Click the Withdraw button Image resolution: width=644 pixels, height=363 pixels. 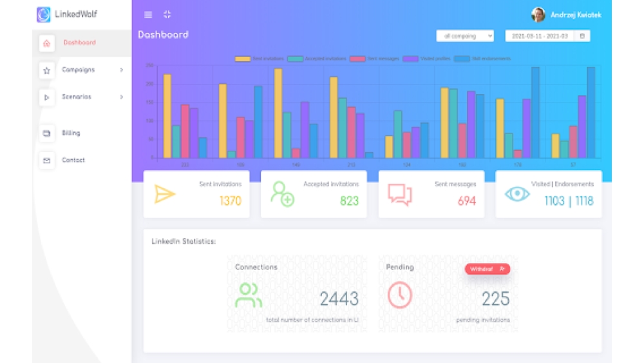487,269
